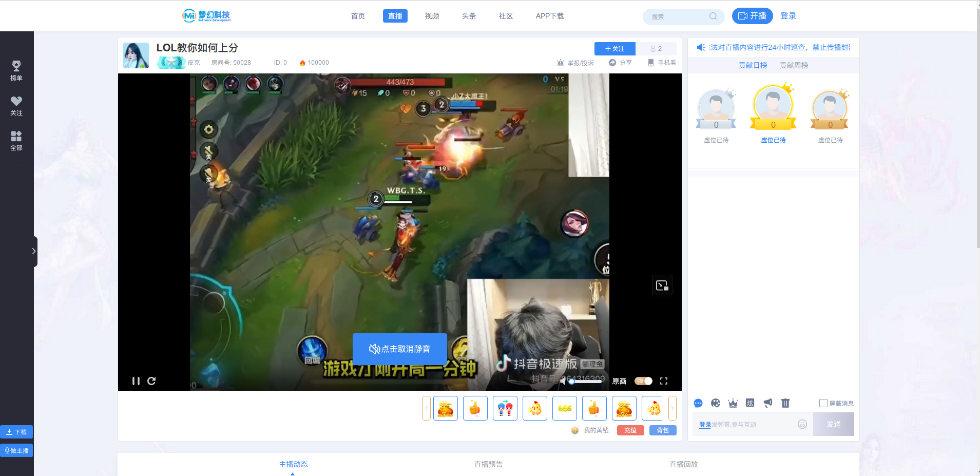
Task: Reload the live stream
Action: (x=151, y=381)
